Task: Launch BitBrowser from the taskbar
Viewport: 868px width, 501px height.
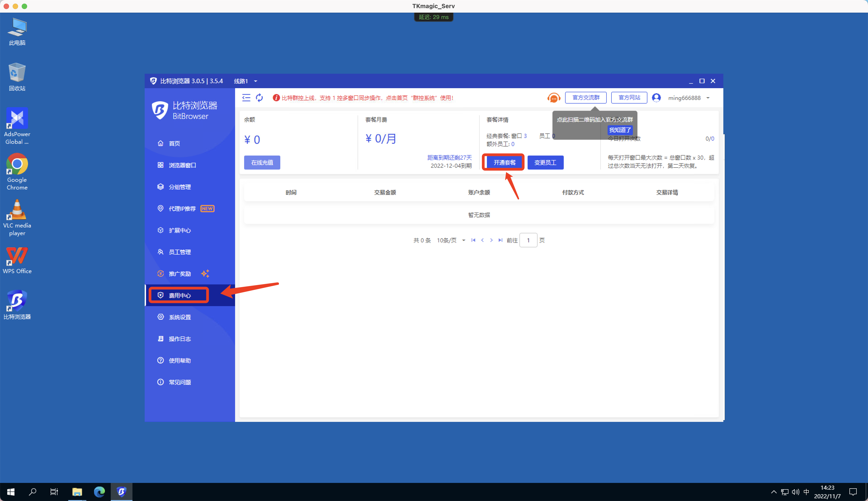Action: [121, 492]
